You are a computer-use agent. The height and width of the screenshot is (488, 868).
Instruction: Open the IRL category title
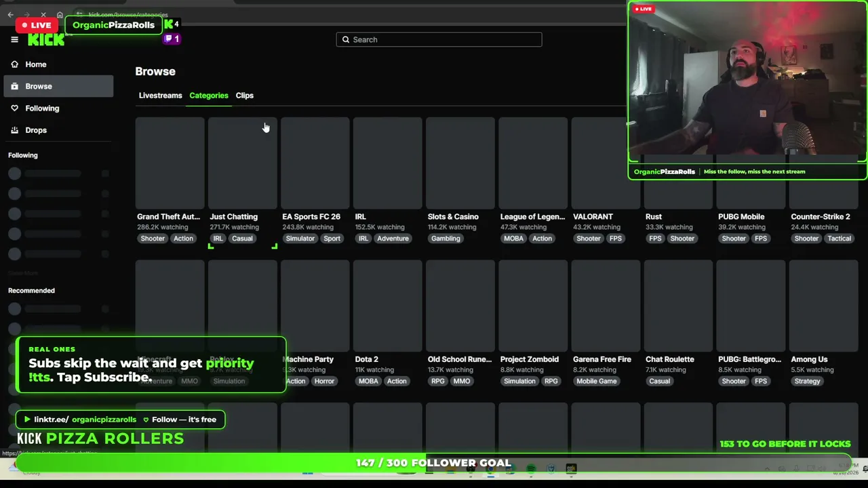(x=361, y=217)
